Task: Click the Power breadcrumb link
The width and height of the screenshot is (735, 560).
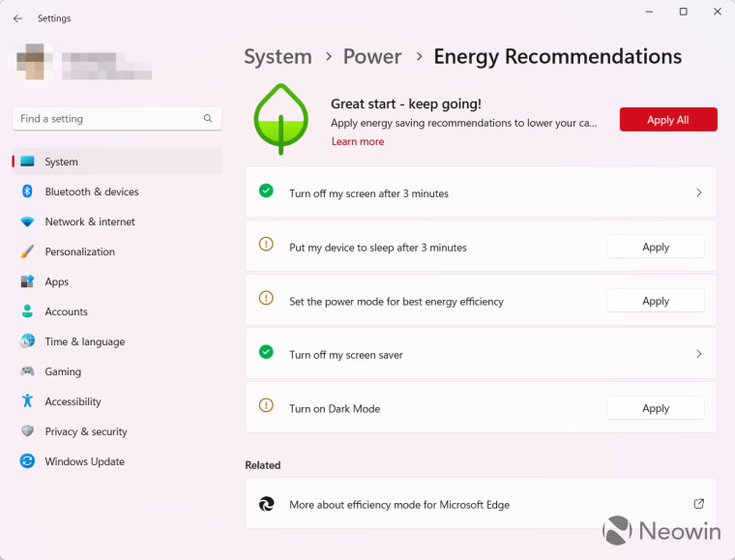Action: click(372, 56)
